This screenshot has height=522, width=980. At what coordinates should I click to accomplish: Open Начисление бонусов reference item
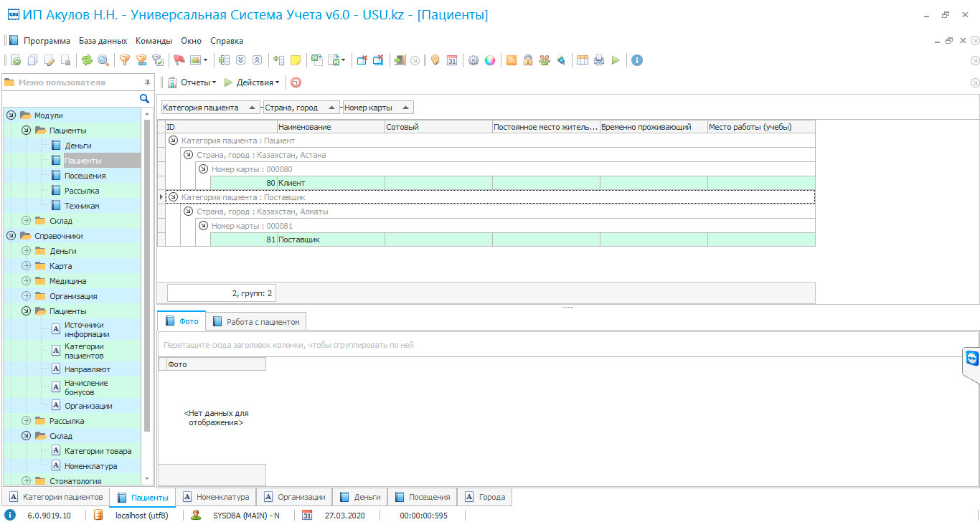click(86, 388)
